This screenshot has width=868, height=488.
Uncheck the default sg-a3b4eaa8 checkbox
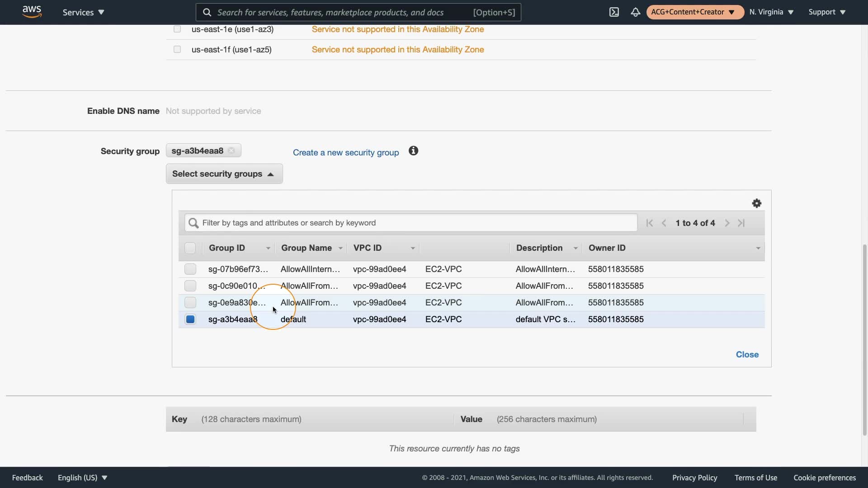pyautogui.click(x=190, y=319)
